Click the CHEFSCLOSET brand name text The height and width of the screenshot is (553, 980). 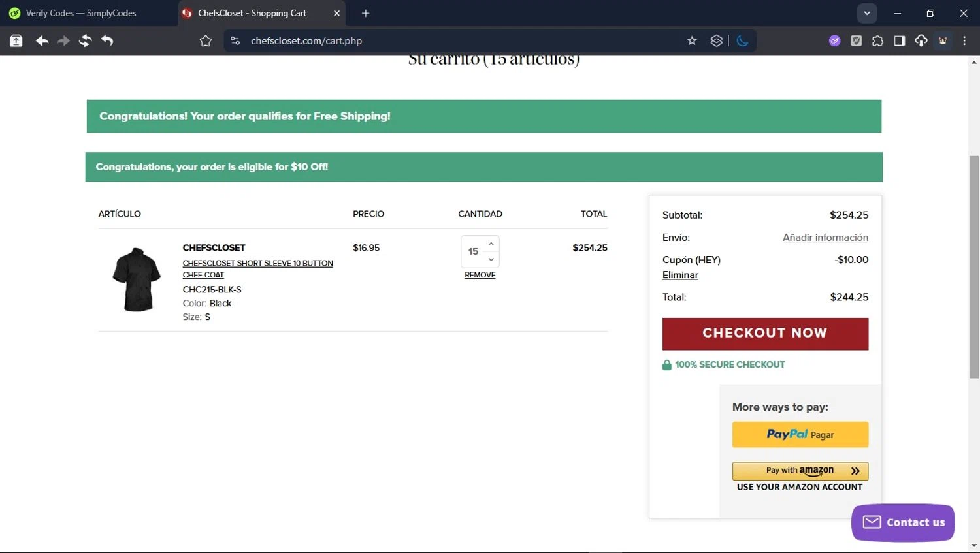click(214, 248)
